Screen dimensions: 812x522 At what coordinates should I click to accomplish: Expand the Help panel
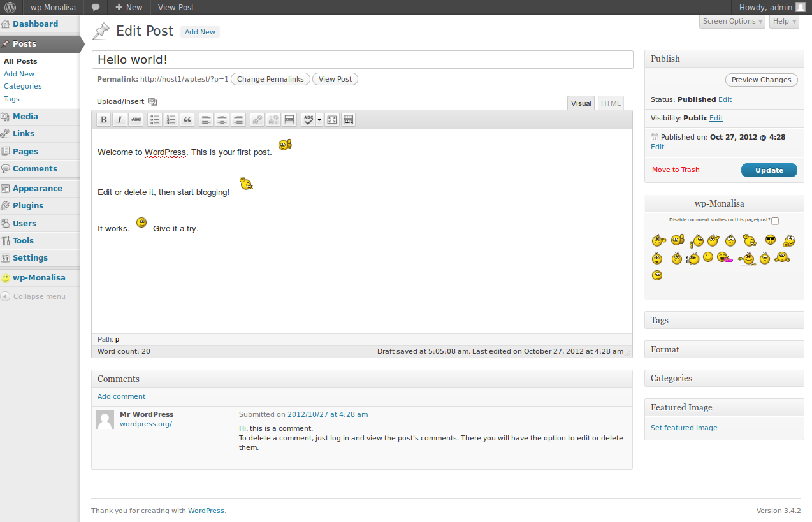point(785,22)
